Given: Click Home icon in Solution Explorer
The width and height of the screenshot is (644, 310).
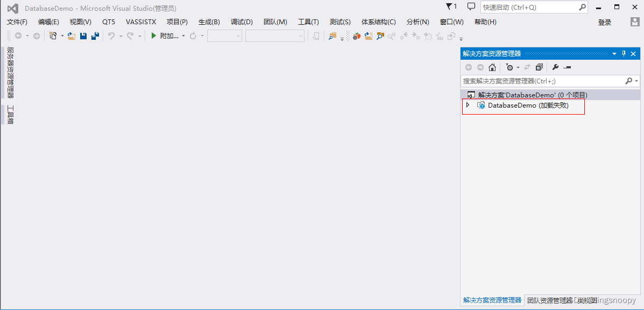Looking at the screenshot, I should click(x=492, y=67).
